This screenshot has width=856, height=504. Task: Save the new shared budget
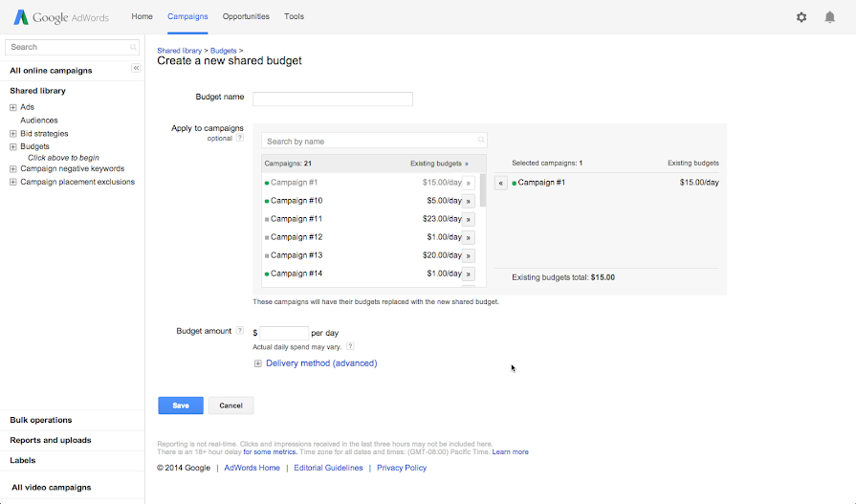tap(180, 405)
